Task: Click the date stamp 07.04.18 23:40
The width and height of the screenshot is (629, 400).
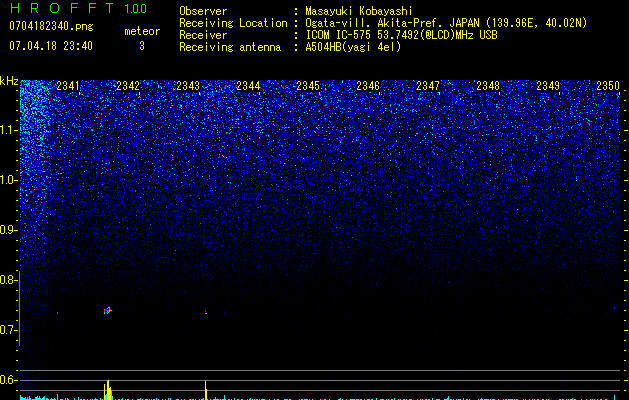Action: 51,46
